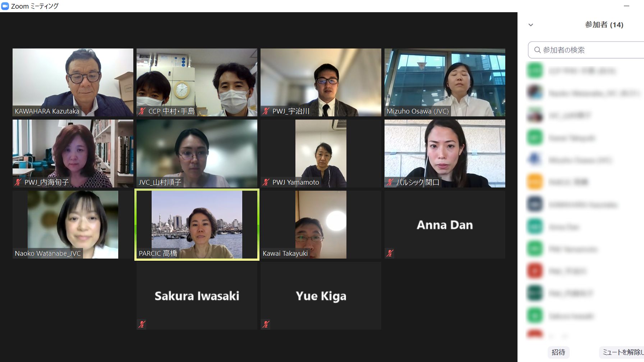Click the muted mic icon on CCP 中村・手島 tile
The image size is (644, 362).
pos(142,111)
